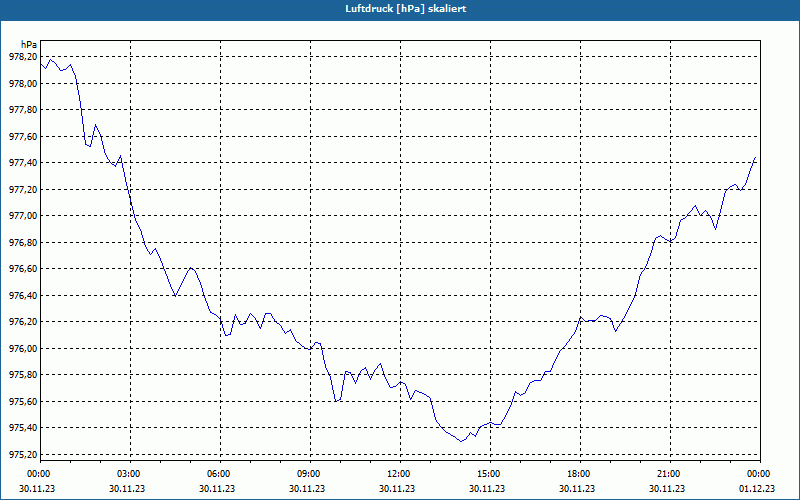This screenshot has height=500, width=800.
Task: Click the 03:00 time label
Action: [x=131, y=474]
